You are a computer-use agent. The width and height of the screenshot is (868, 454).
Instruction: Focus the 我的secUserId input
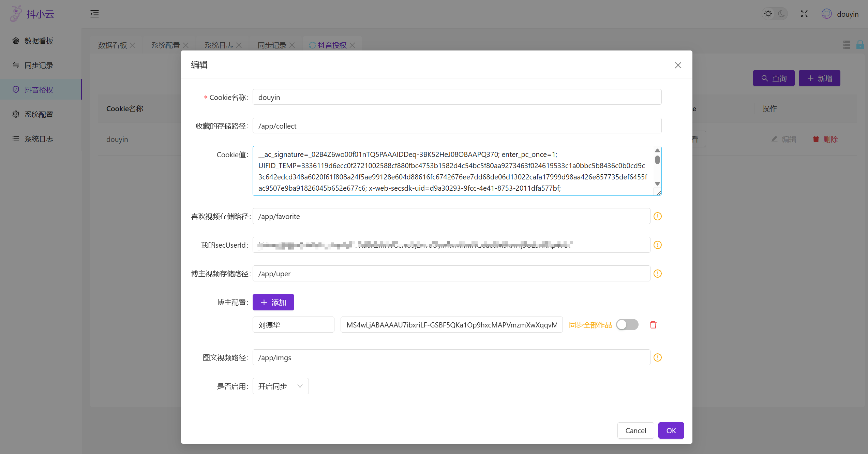451,245
